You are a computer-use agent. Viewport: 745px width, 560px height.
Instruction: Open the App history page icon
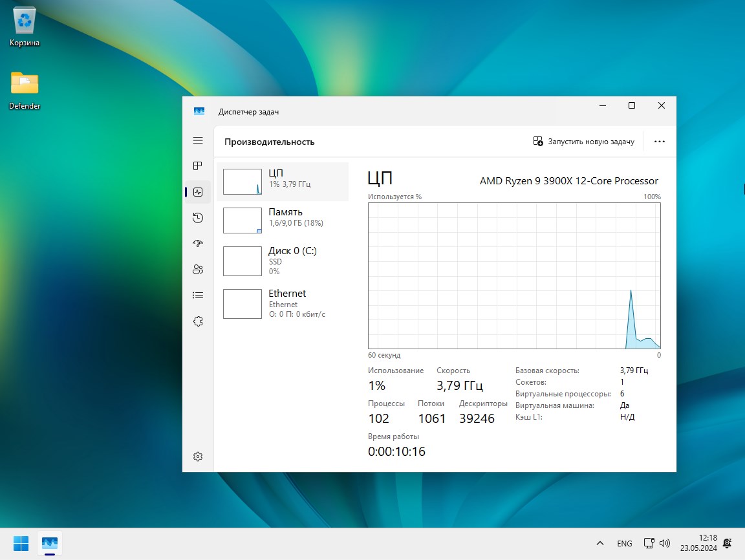tap(198, 218)
